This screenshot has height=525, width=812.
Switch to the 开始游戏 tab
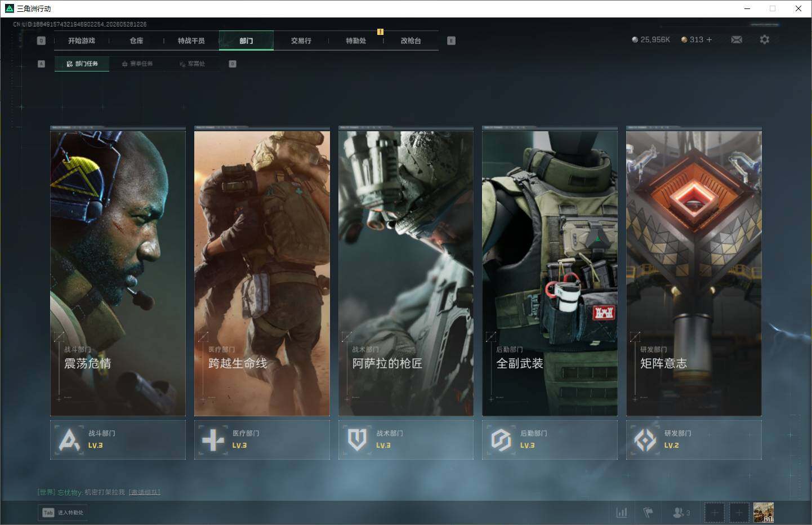[x=82, y=41]
